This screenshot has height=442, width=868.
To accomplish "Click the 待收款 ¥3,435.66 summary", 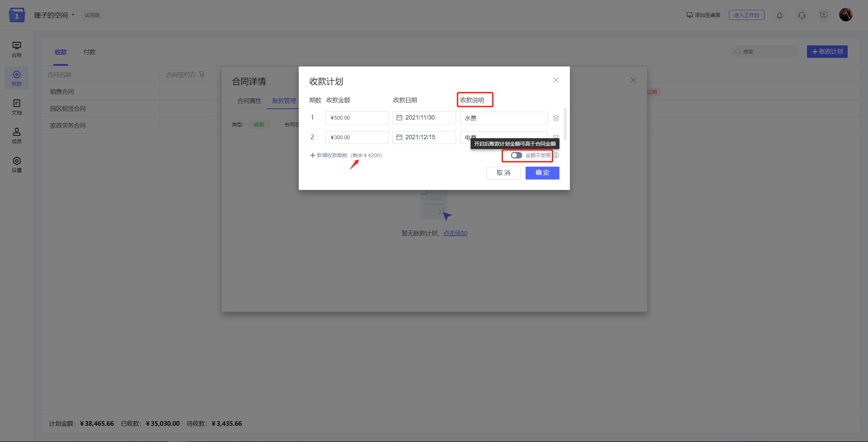I will 214,423.
